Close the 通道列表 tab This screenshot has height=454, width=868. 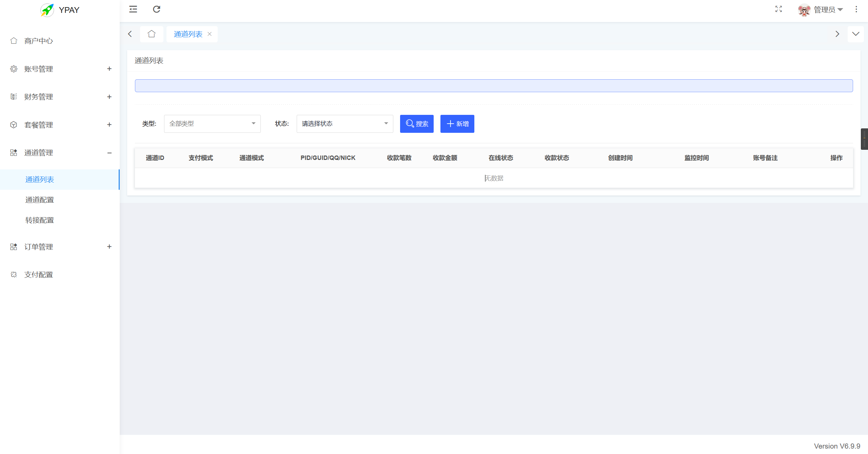click(210, 34)
